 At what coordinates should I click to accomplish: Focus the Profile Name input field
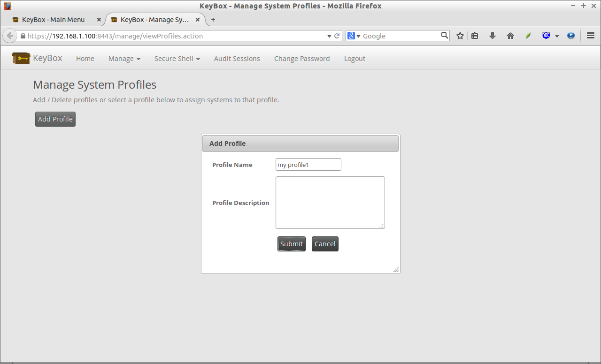click(308, 165)
